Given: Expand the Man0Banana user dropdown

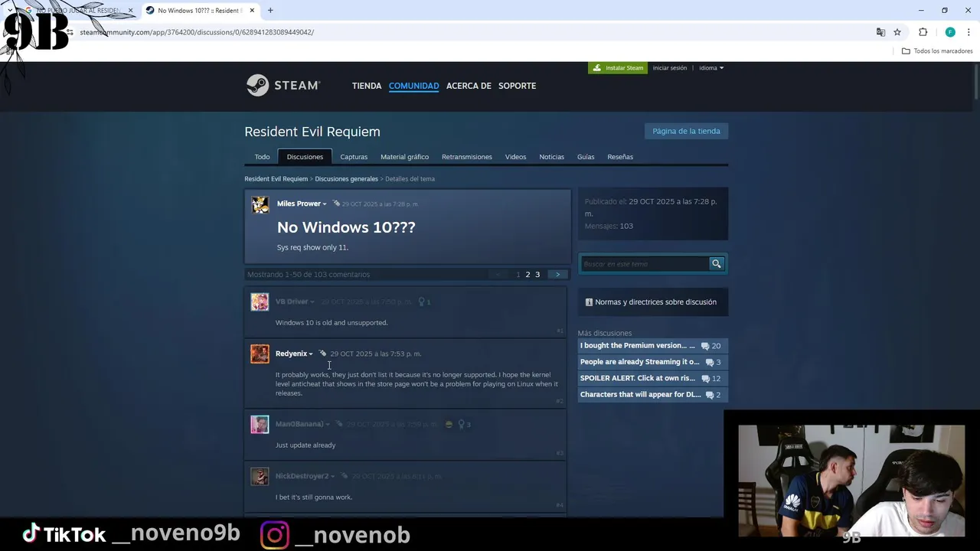Looking at the screenshot, I should pyautogui.click(x=328, y=425).
